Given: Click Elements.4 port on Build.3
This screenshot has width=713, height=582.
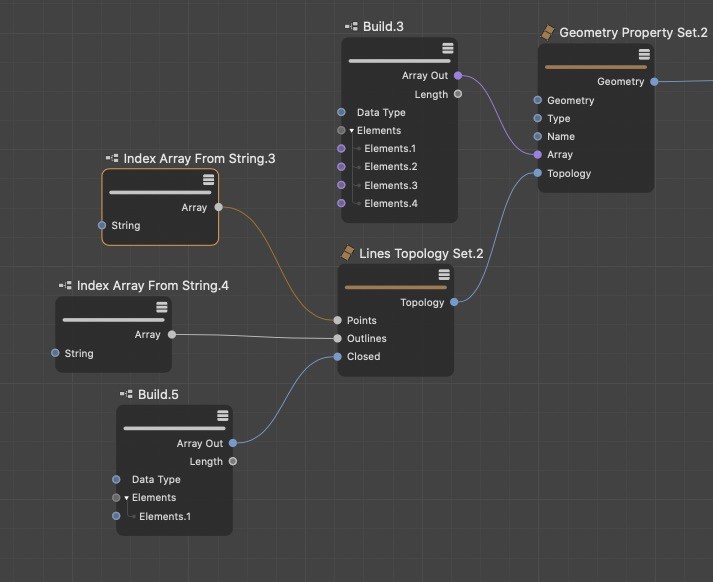Looking at the screenshot, I should (341, 203).
